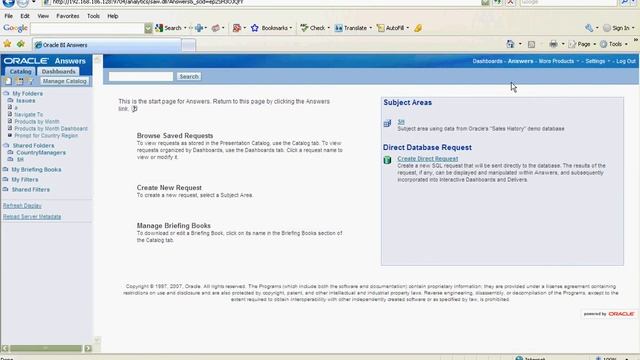This screenshot has width=640, height=360.
Task: Open a new blank browser tab
Action: tap(188, 45)
